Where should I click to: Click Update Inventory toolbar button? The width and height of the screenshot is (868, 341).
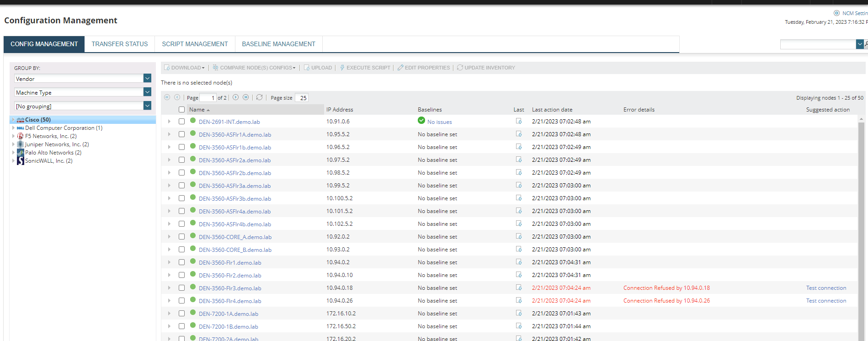[486, 68]
